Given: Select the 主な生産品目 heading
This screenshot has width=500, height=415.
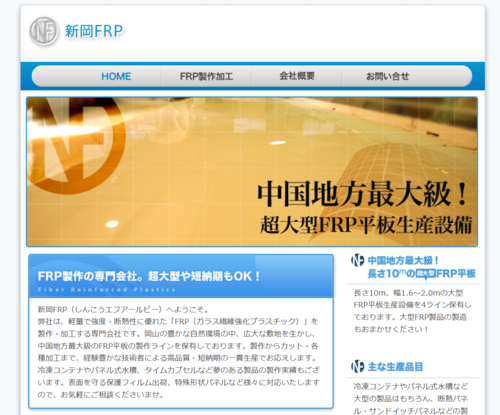Looking at the screenshot, I should [x=395, y=367].
